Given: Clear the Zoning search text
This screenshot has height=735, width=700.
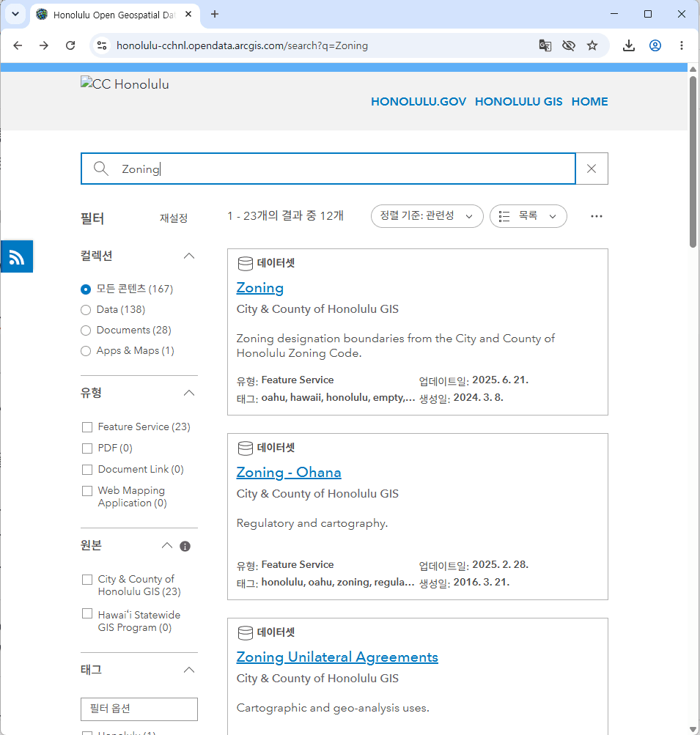Looking at the screenshot, I should point(592,169).
